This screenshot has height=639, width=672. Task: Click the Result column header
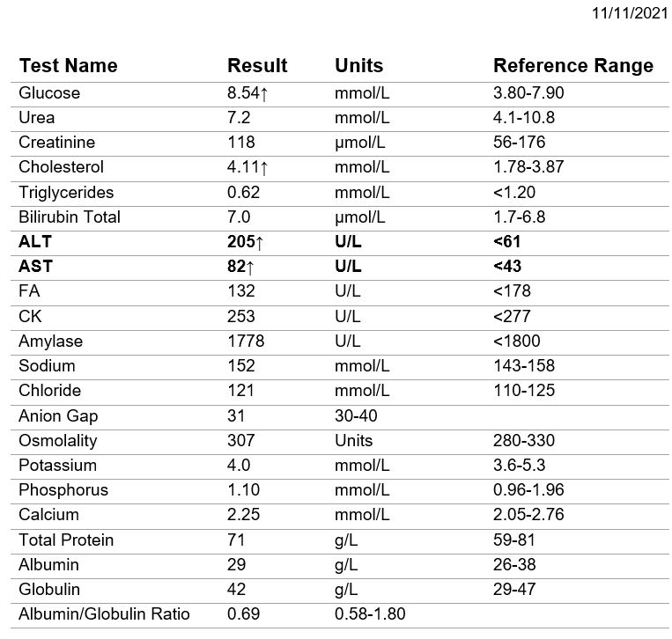pyautogui.click(x=257, y=66)
